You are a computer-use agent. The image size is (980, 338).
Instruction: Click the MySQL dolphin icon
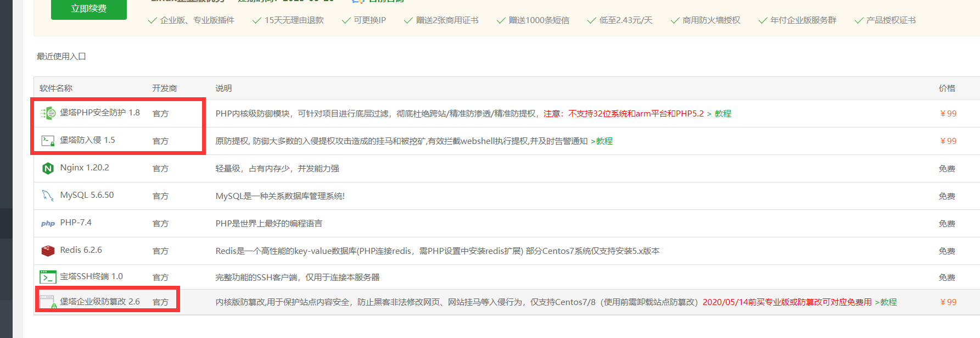pyautogui.click(x=48, y=196)
